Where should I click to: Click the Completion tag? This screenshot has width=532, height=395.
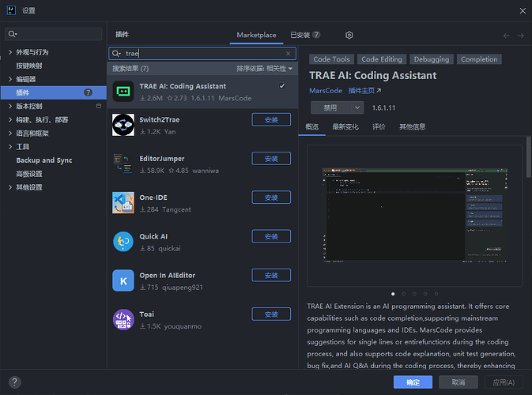point(479,59)
